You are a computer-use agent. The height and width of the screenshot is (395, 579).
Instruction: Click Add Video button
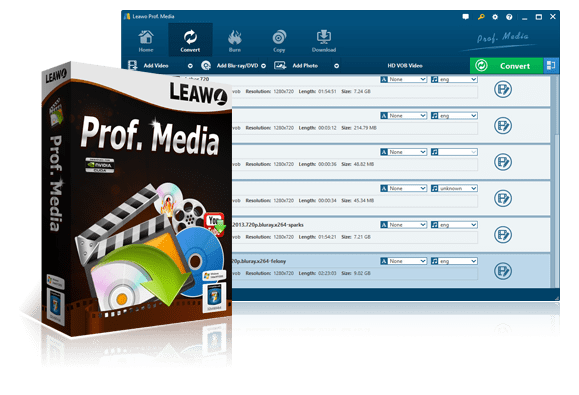coord(156,66)
